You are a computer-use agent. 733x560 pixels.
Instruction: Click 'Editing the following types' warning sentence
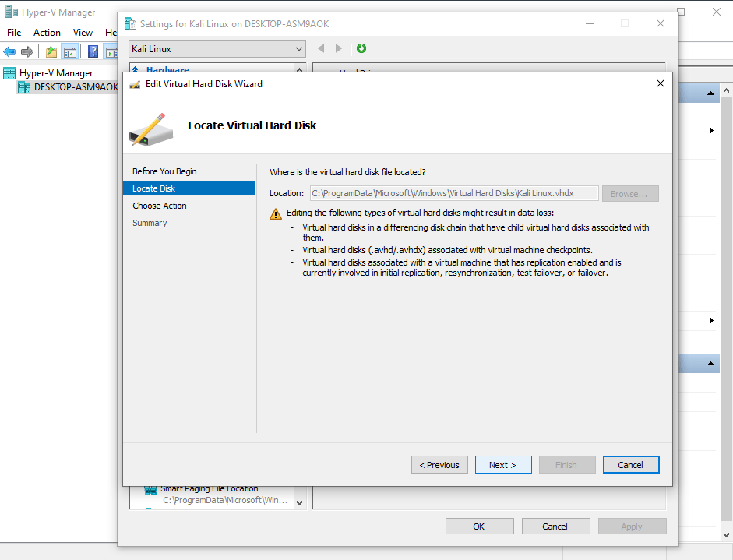tap(421, 213)
